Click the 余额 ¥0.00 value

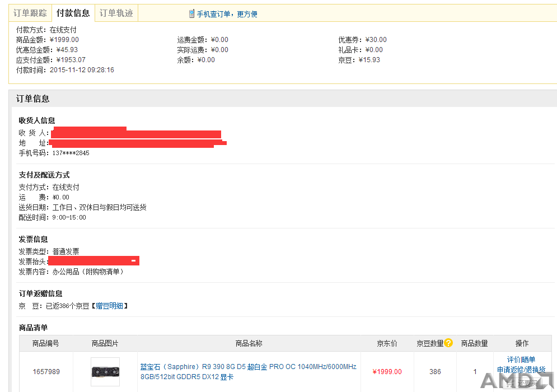point(206,60)
